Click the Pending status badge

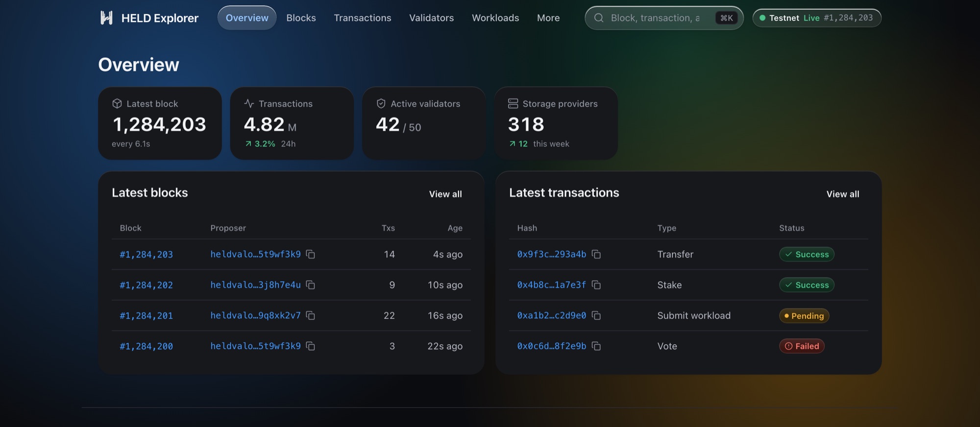804,316
